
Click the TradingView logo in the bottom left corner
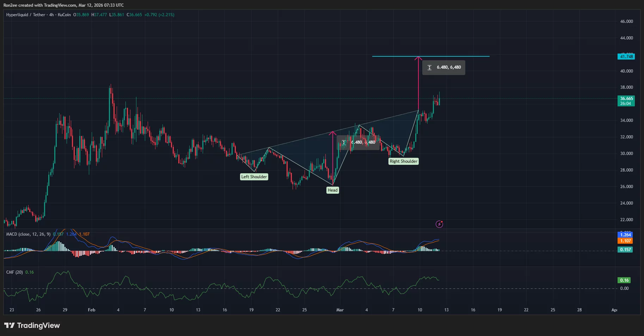point(32,325)
